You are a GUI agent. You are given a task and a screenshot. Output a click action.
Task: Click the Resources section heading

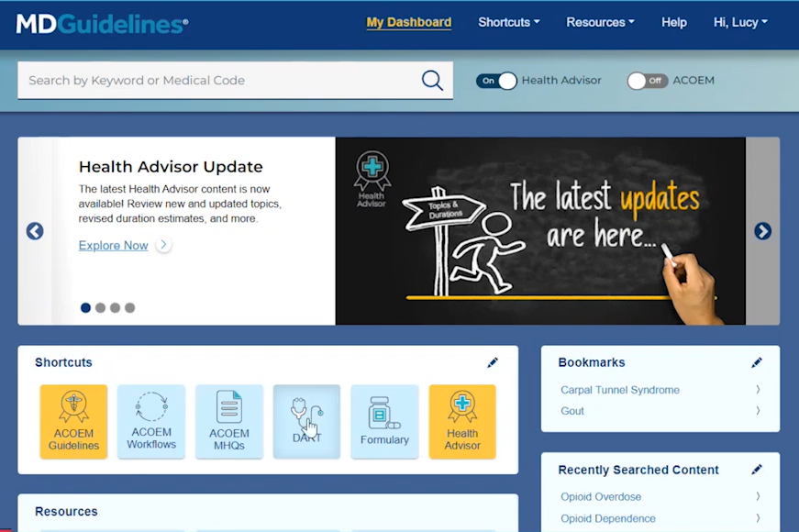click(x=66, y=511)
